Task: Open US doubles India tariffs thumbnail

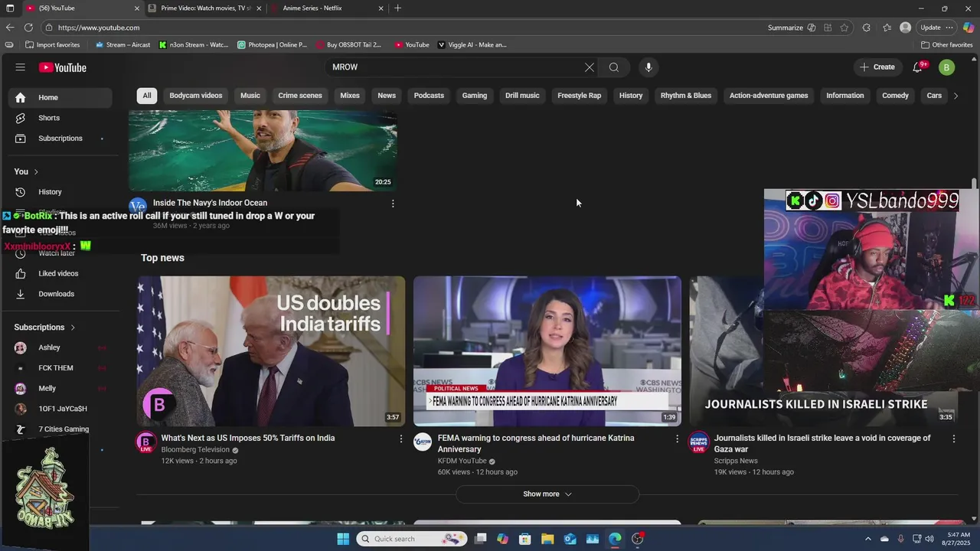Action: (271, 351)
